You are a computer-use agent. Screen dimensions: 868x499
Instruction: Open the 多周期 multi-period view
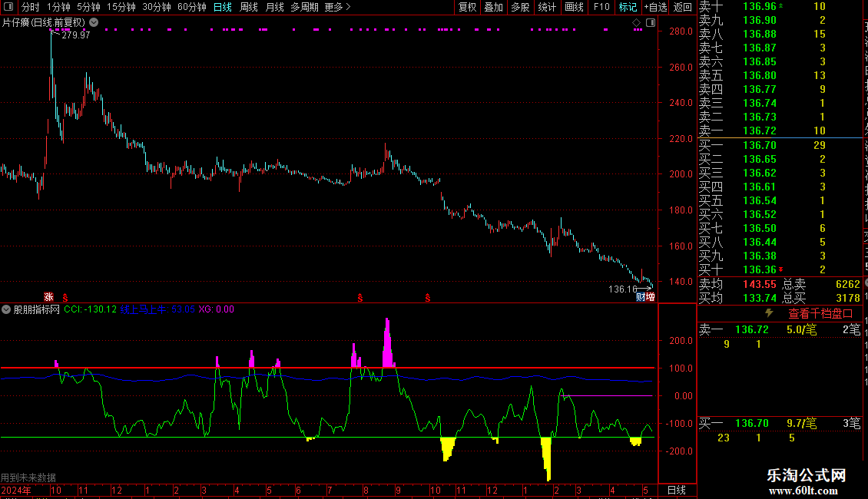coord(304,7)
